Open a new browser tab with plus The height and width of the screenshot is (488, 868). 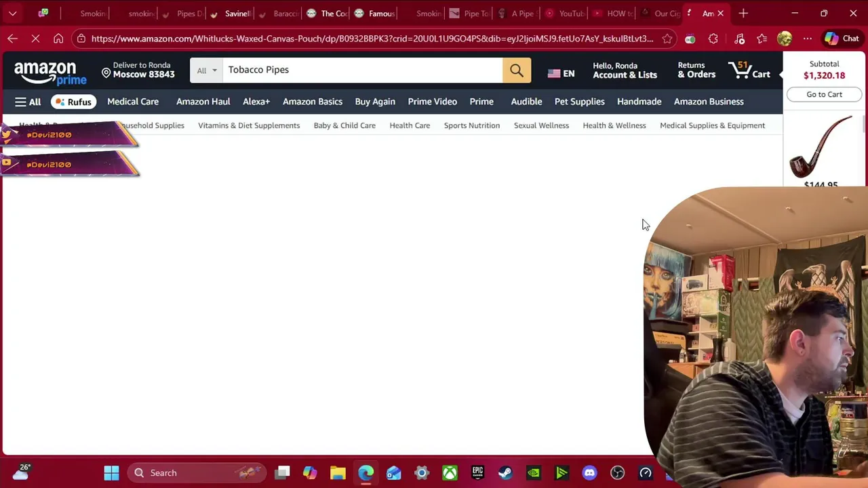pyautogui.click(x=743, y=14)
